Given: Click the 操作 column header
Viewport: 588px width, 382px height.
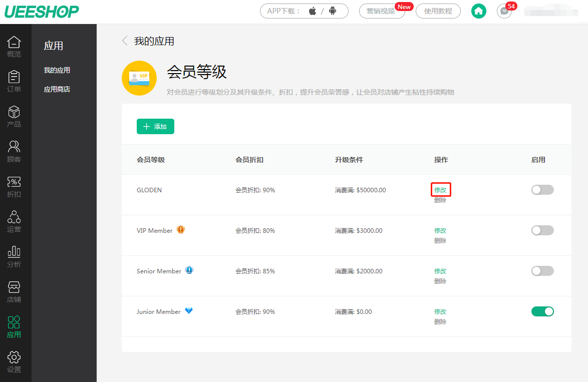Looking at the screenshot, I should [441, 160].
